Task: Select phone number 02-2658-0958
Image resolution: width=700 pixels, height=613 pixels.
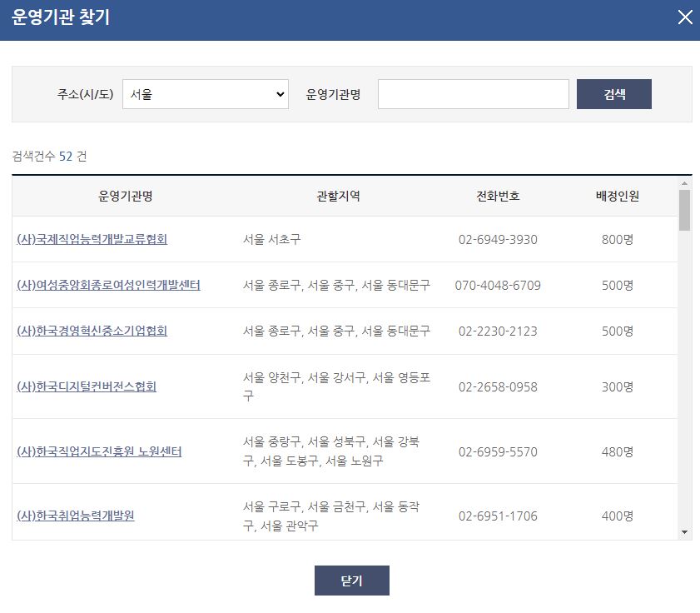Action: point(498,387)
